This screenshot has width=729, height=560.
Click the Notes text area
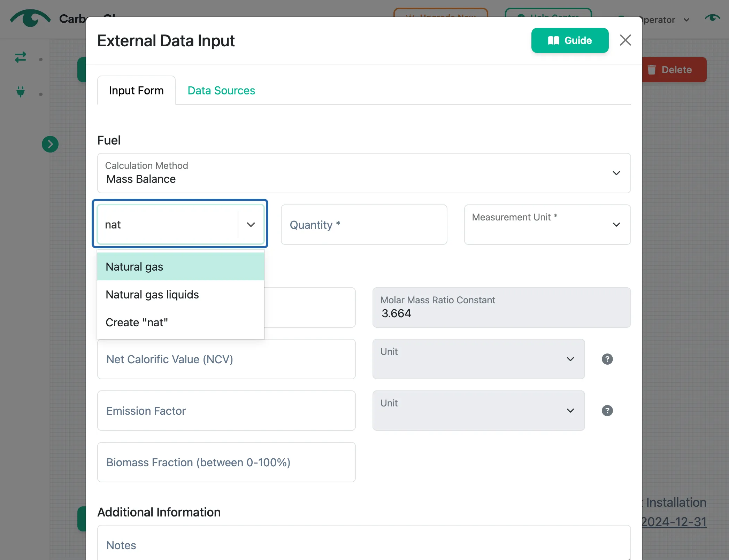[364, 543]
